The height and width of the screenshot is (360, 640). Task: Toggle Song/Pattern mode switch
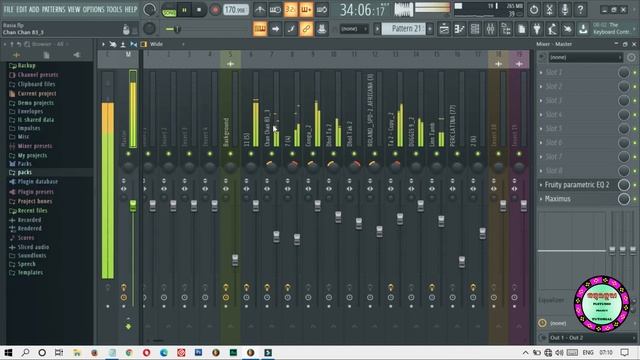(169, 10)
